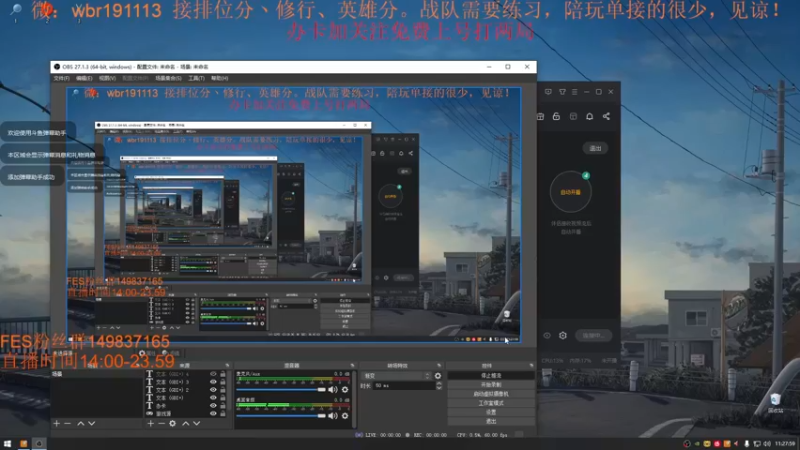Viewport: 800px width, 450px height.
Task: Click share icon in streaming helper
Action: [606, 116]
